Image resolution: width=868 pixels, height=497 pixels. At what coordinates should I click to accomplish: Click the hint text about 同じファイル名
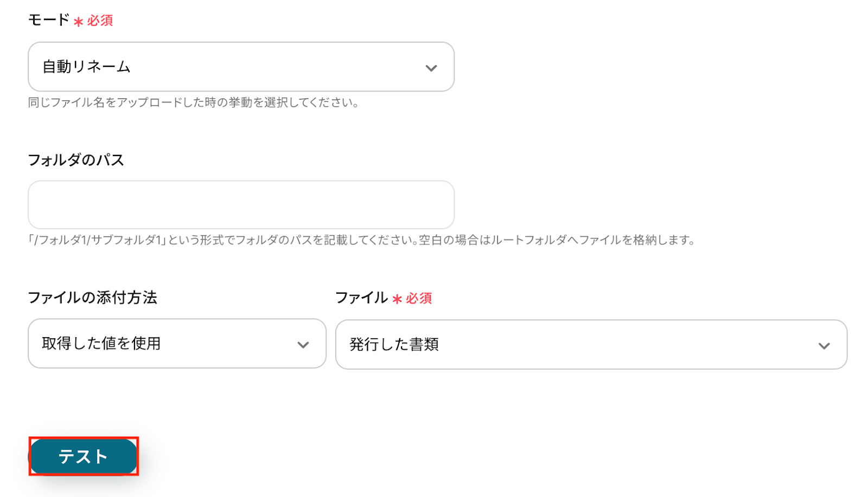coord(194,102)
